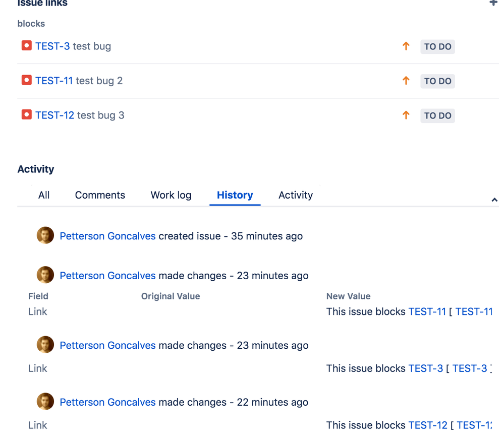Open the TO DO status control for TEST-11
Image resolution: width=504 pixels, height=446 pixels.
click(x=437, y=81)
